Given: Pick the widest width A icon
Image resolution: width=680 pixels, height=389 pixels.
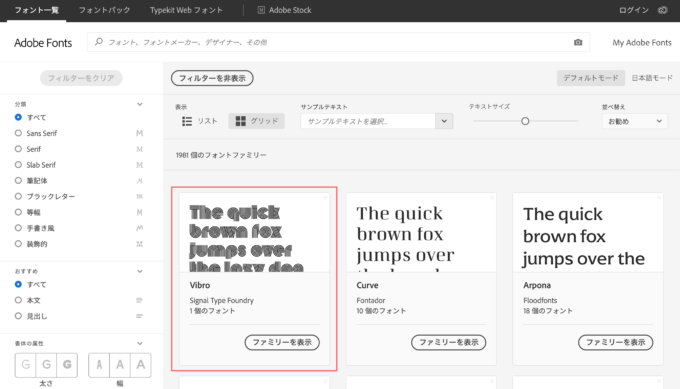Looking at the screenshot, I should coord(141,365).
